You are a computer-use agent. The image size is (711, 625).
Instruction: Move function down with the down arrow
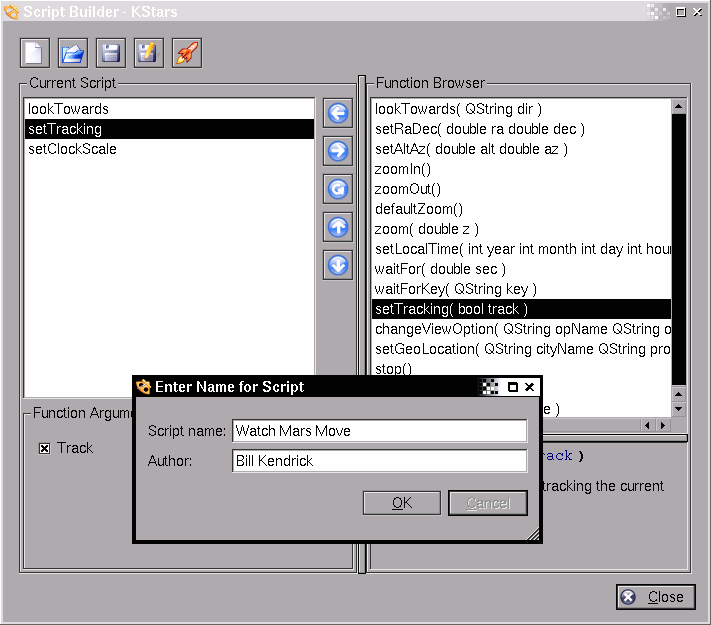click(338, 265)
